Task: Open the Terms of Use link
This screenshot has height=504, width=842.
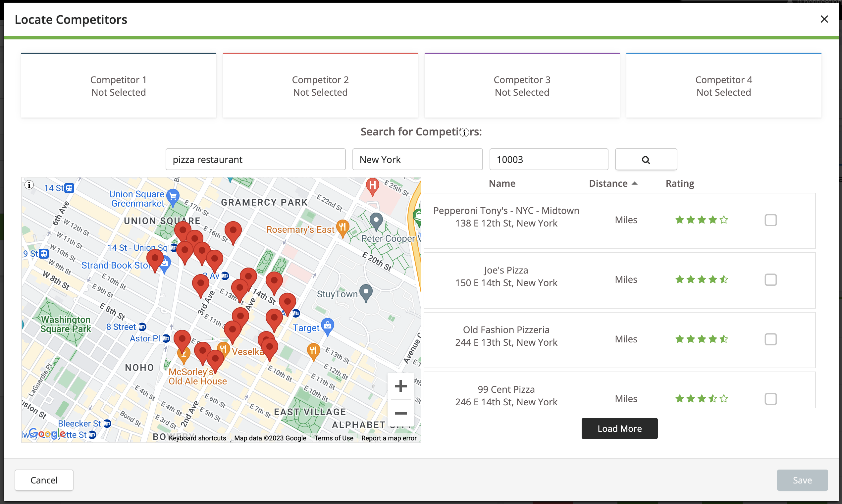Action: tap(334, 438)
